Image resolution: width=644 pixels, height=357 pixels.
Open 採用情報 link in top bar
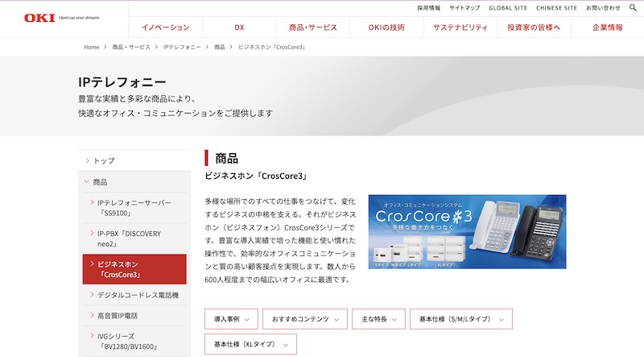click(428, 8)
